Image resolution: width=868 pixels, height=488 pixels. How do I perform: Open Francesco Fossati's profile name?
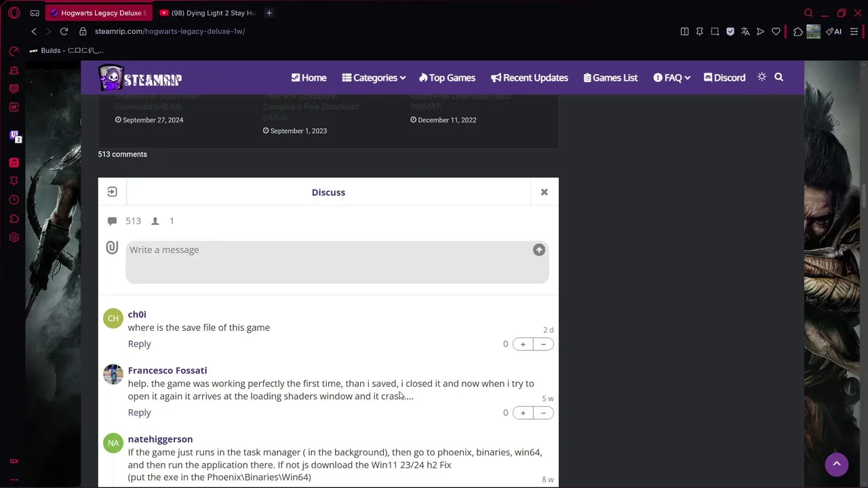tap(167, 371)
